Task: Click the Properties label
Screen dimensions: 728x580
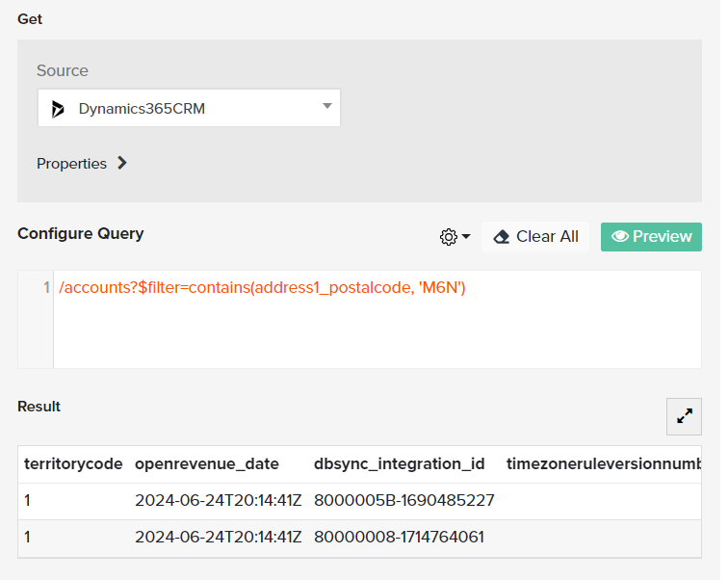Action: pos(72,164)
